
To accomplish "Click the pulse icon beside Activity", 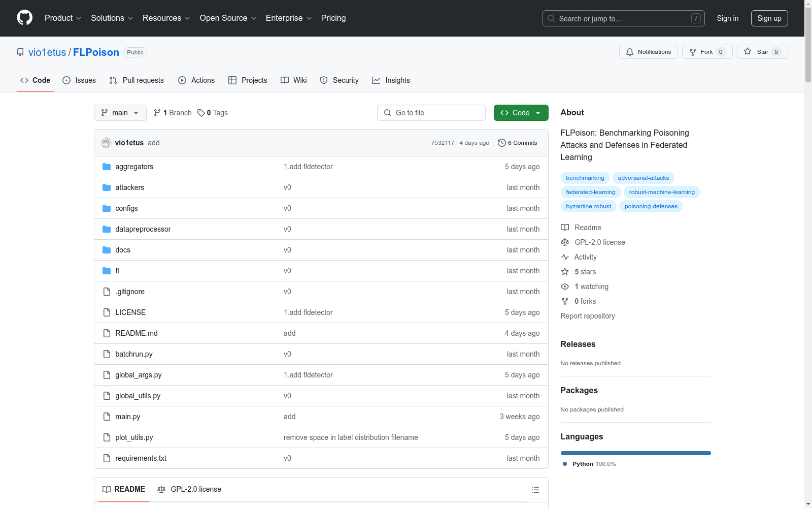I will [x=565, y=257].
